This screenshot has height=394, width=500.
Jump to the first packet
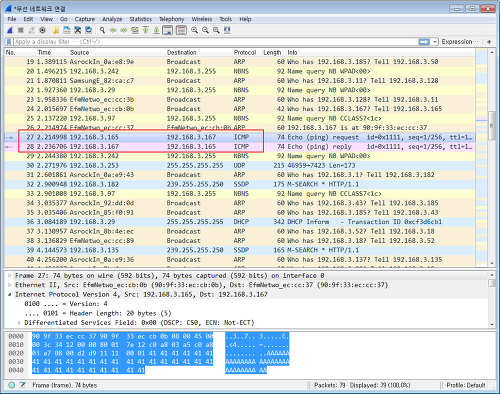pyautogui.click(x=146, y=30)
